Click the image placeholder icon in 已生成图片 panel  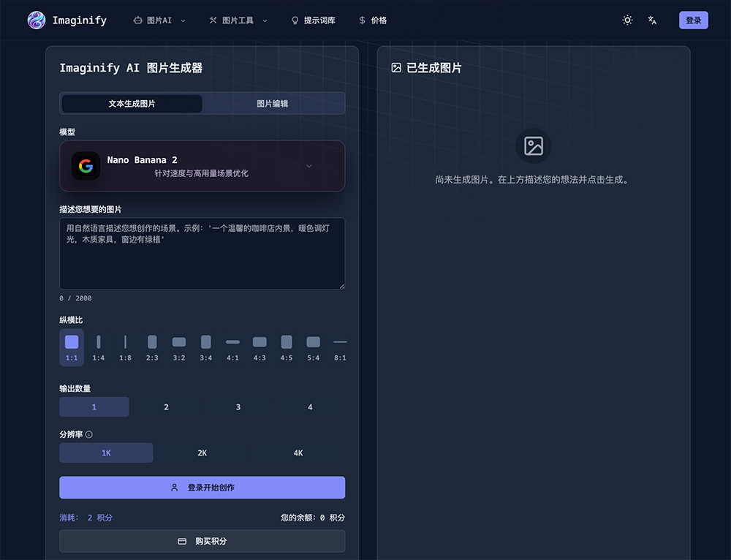pos(533,145)
